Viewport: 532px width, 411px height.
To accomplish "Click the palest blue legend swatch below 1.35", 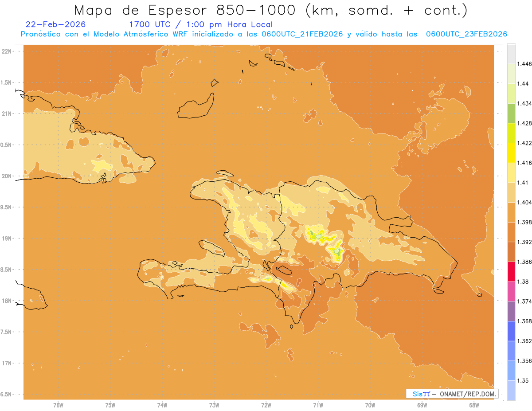I will pos(511,390).
